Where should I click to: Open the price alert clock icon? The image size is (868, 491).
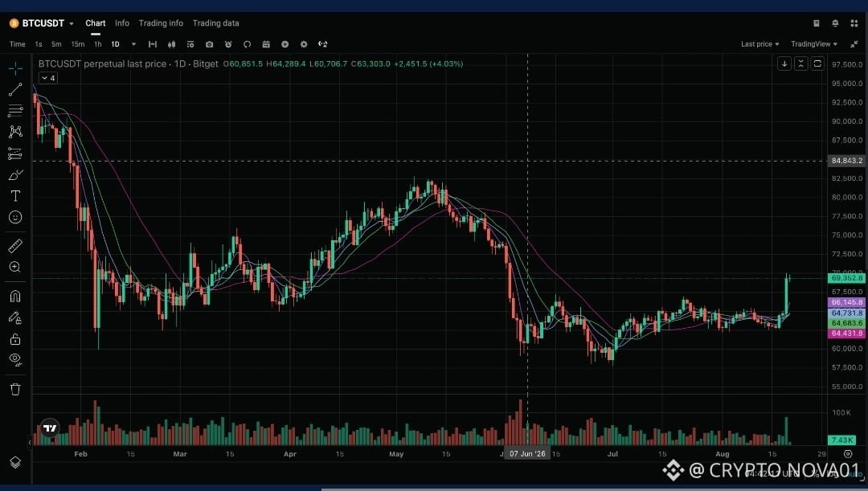coord(228,44)
